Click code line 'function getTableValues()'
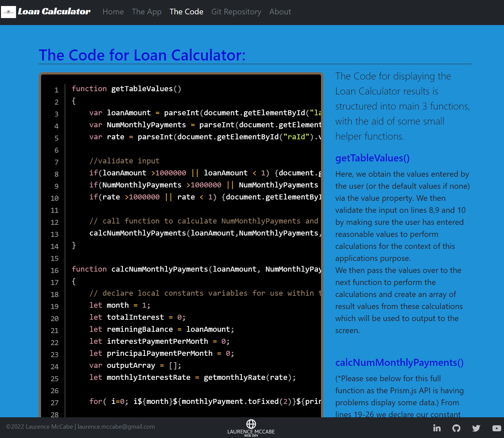The width and height of the screenshot is (504, 438). pyautogui.click(x=127, y=89)
